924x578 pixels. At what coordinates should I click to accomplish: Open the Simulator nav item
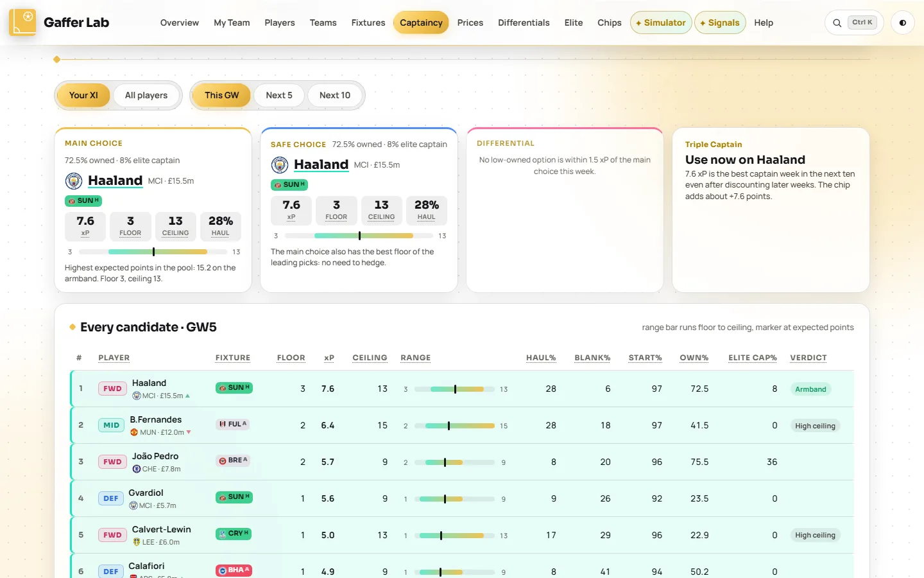[x=661, y=22]
